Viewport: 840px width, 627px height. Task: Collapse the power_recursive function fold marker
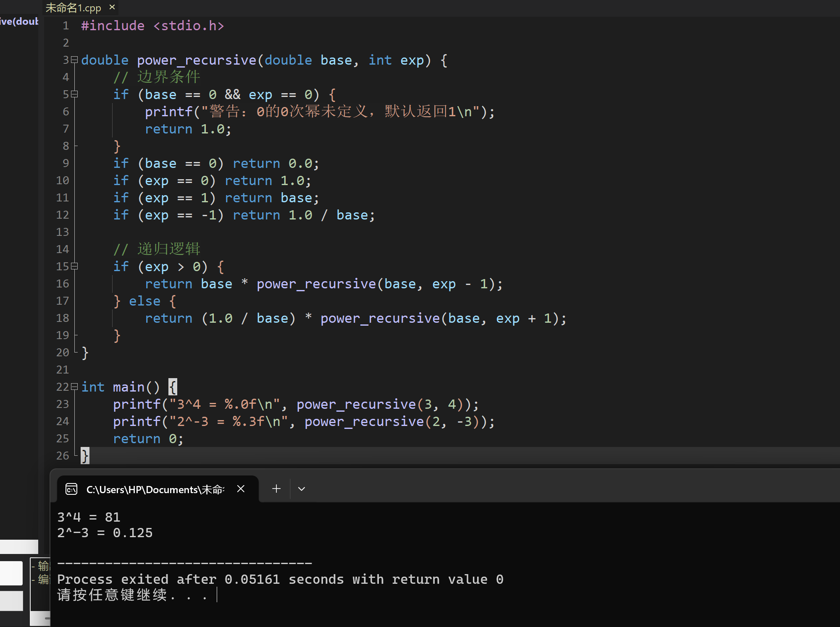point(74,60)
